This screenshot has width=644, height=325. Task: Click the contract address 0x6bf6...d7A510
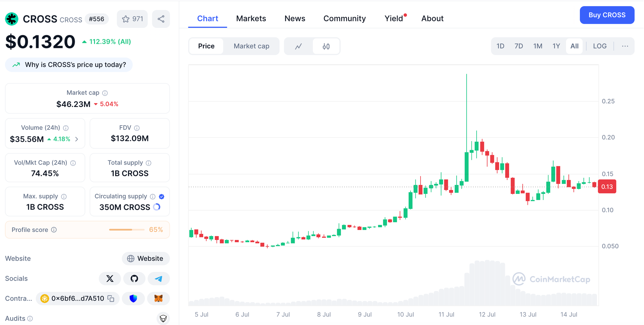(78, 299)
